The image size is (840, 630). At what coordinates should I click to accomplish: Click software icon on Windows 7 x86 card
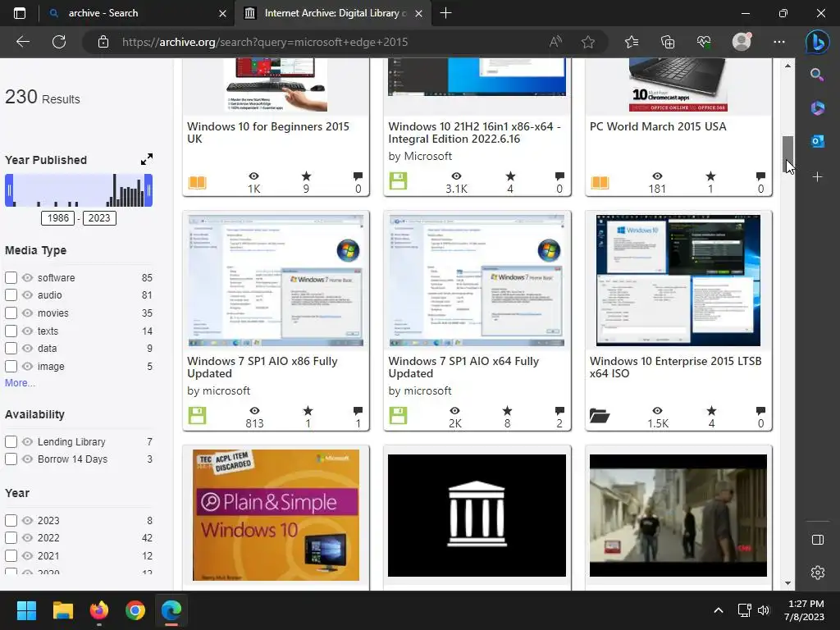click(197, 415)
